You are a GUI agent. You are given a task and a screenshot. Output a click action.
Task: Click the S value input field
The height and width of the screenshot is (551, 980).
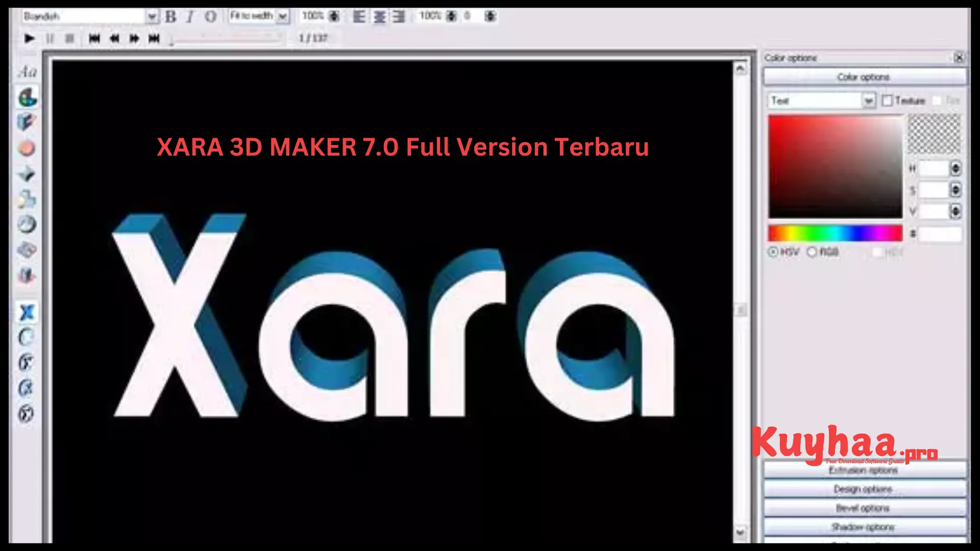point(934,190)
